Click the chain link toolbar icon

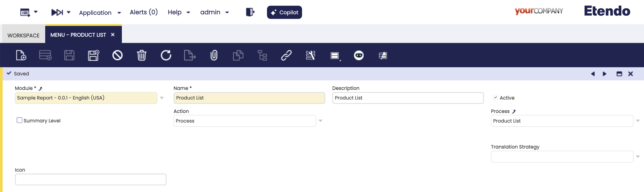tap(286, 55)
